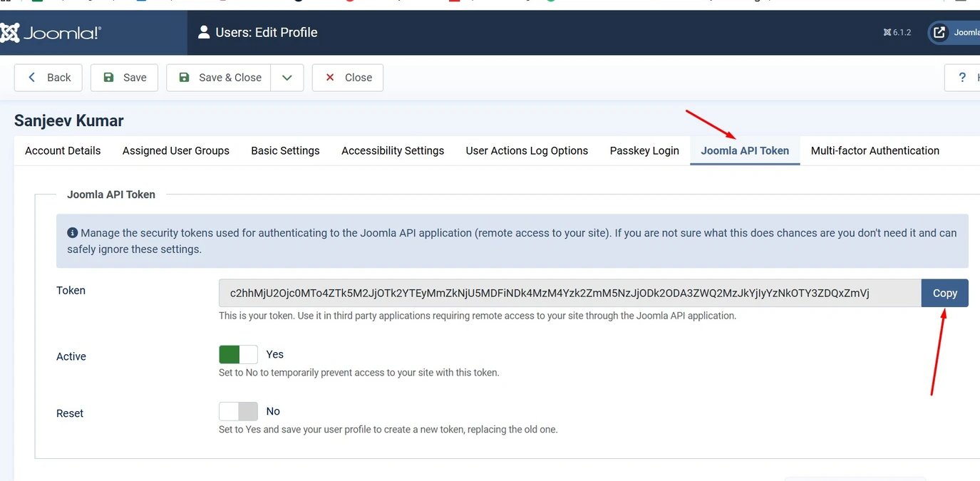Select the Basic Settings tab
This screenshot has height=481, width=980.
[x=285, y=151]
